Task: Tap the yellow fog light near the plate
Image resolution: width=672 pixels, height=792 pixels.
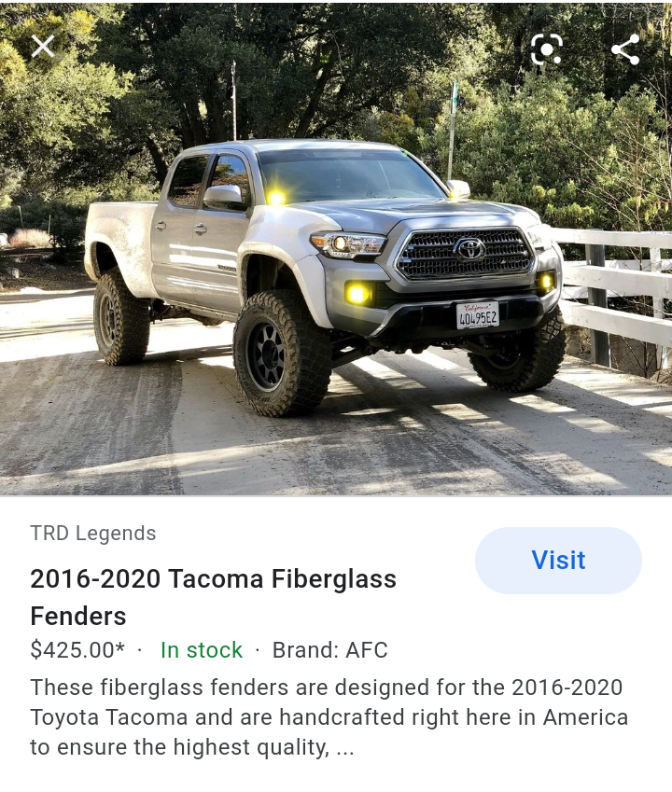Action: pyautogui.click(x=357, y=294)
